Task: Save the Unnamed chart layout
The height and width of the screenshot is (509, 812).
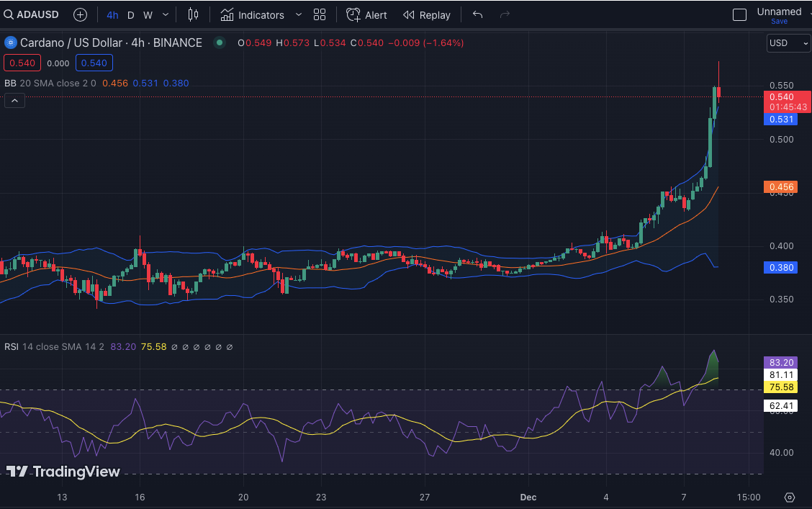Action: [779, 22]
